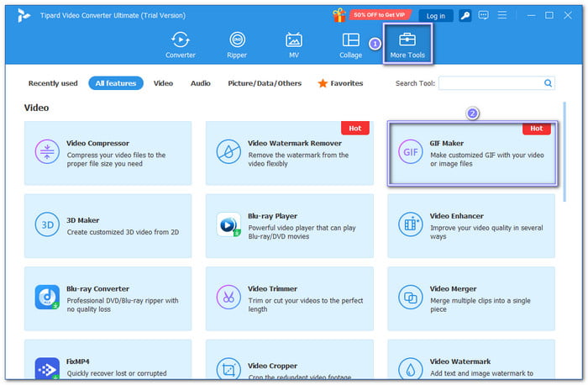Click the FixMP4 icon
This screenshot has width=588, height=385.
(x=47, y=368)
